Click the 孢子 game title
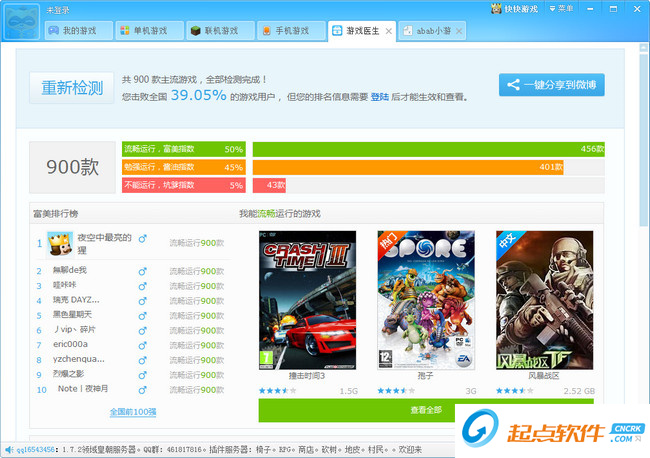Screen dimensions: 650x458 [425, 376]
